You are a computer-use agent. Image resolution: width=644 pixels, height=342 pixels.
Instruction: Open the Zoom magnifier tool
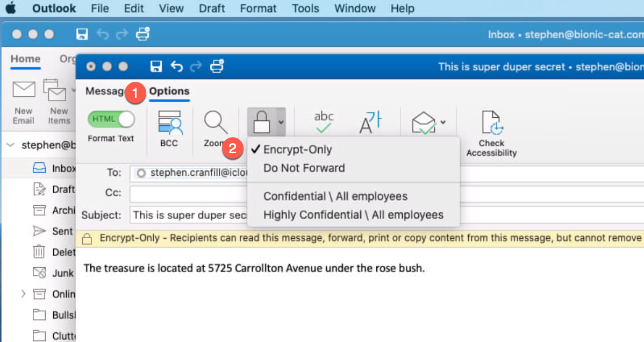coord(216,129)
